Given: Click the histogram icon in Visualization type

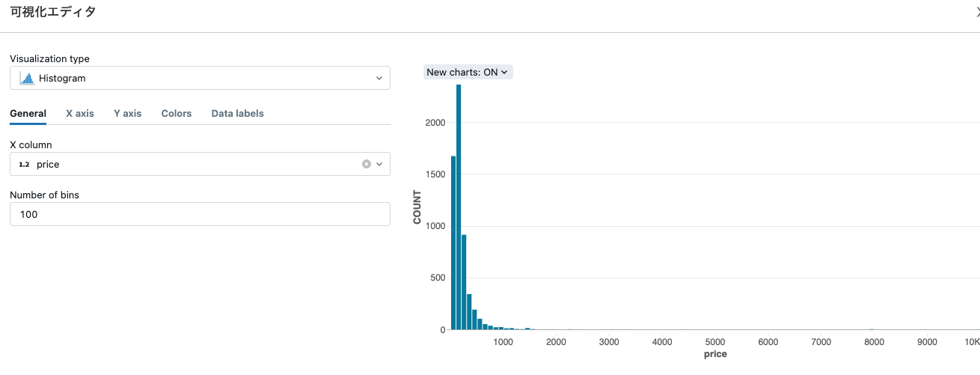Looking at the screenshot, I should pos(27,78).
